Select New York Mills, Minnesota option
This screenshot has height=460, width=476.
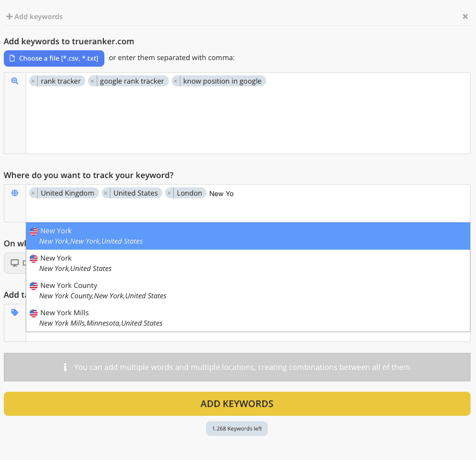click(x=248, y=318)
